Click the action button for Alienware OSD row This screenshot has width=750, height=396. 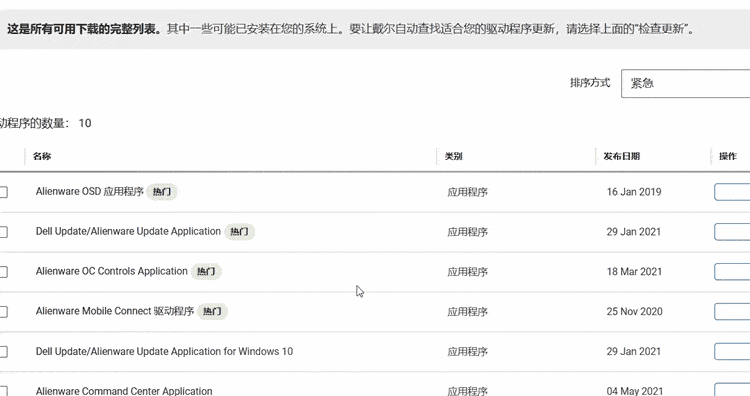click(x=732, y=192)
